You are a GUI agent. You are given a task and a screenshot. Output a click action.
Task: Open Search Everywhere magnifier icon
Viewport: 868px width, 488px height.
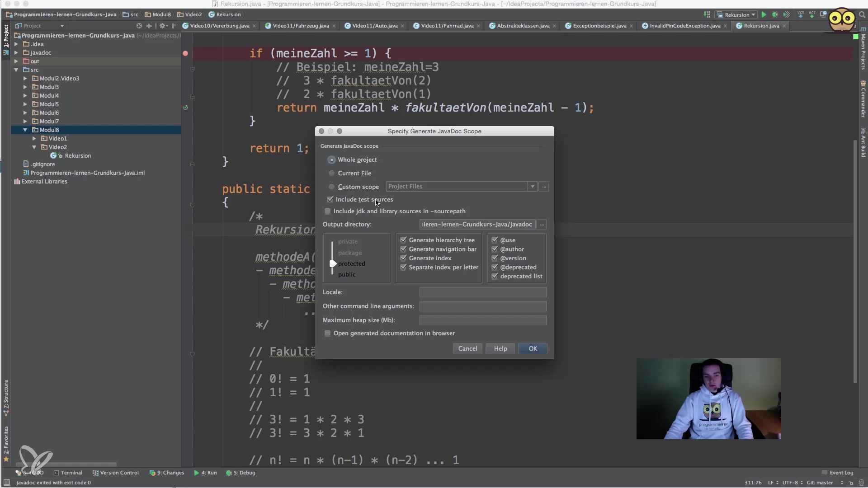click(862, 15)
